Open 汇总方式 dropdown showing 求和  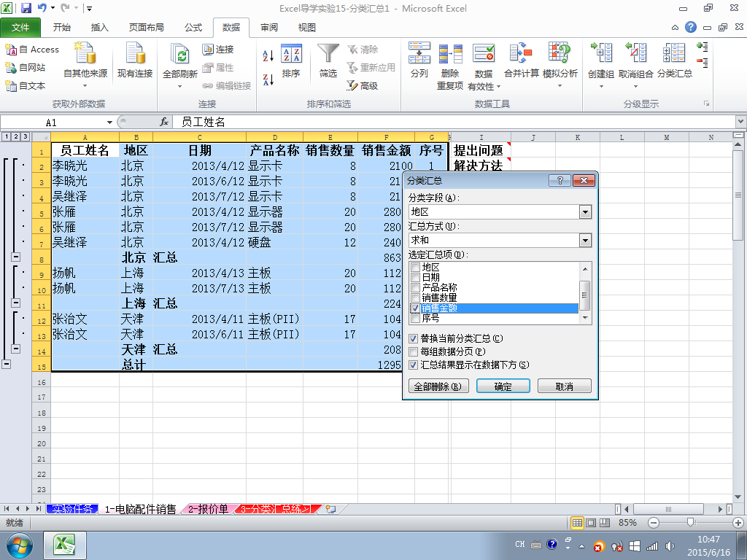tap(586, 241)
